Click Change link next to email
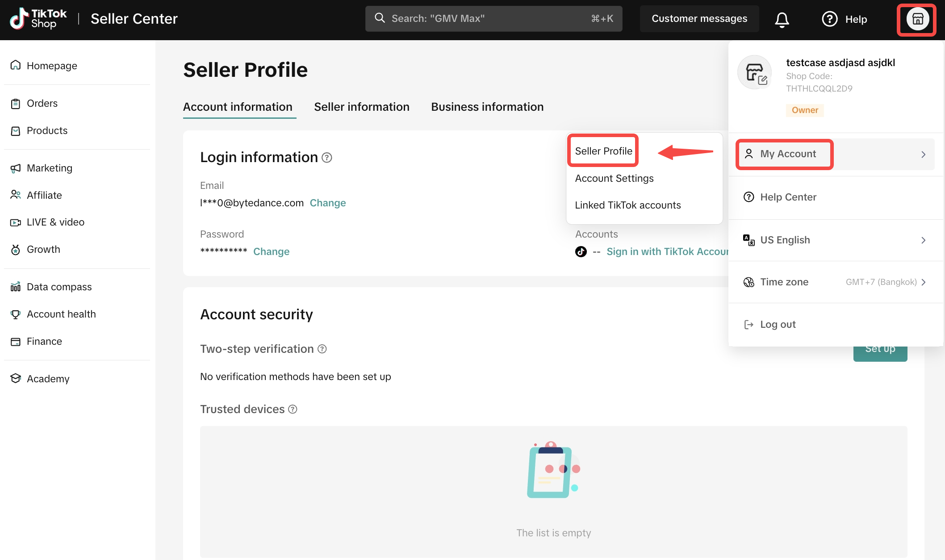Image resolution: width=945 pixels, height=560 pixels. point(327,203)
